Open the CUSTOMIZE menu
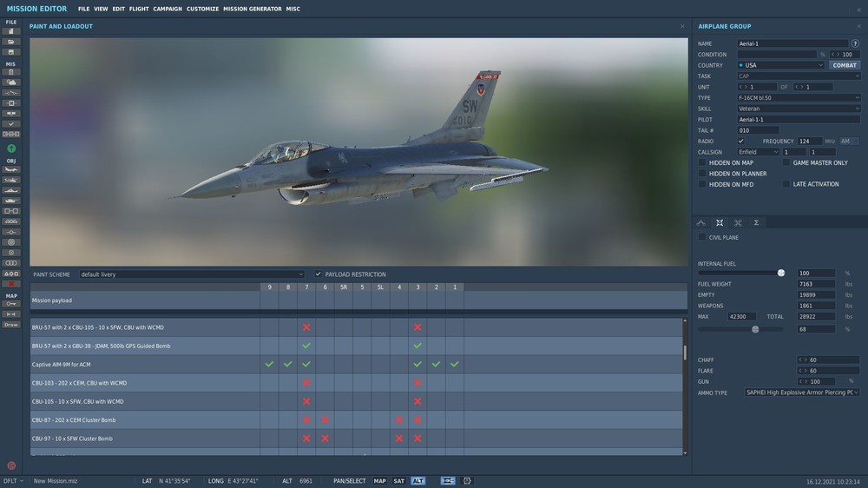Image resolution: width=868 pixels, height=488 pixels. tap(202, 9)
